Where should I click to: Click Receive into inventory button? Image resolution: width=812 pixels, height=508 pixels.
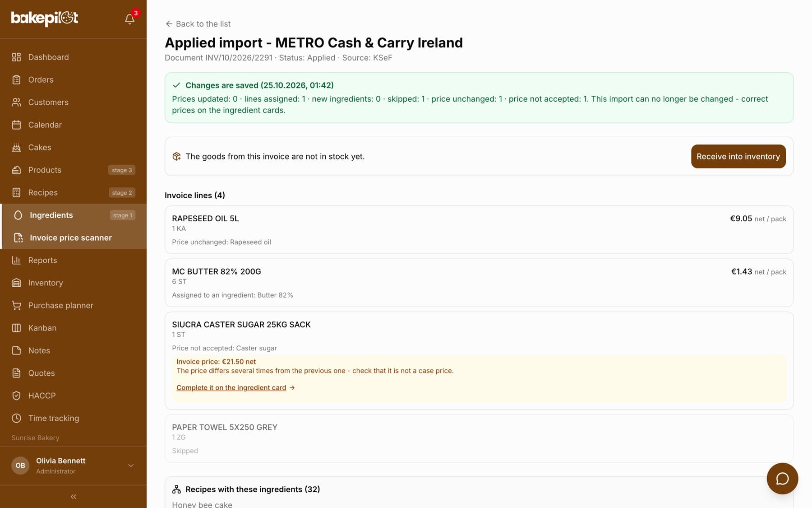(x=738, y=156)
